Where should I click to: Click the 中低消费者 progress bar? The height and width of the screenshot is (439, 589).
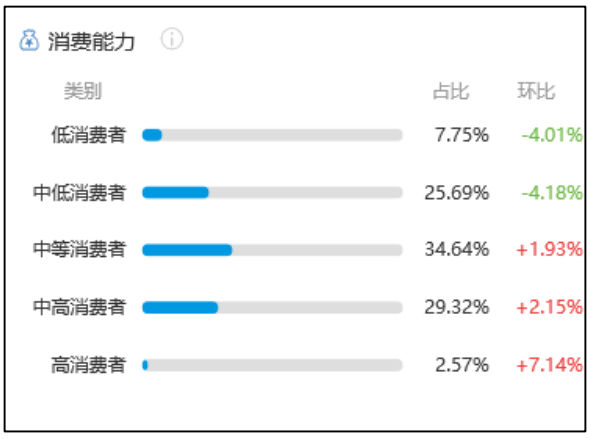272,193
